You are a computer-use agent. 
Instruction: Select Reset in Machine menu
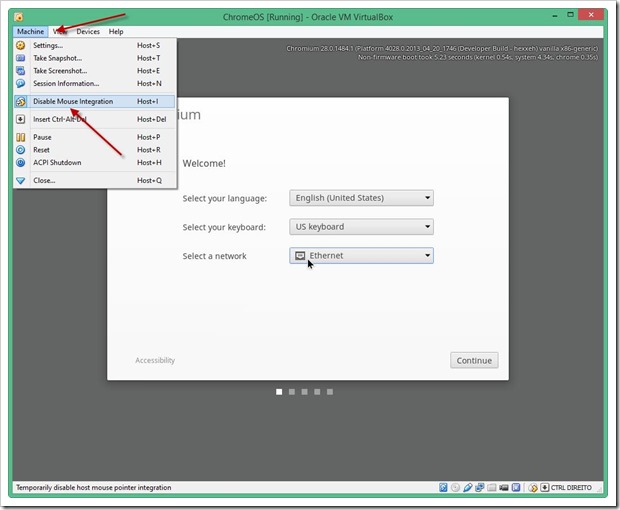pos(95,150)
